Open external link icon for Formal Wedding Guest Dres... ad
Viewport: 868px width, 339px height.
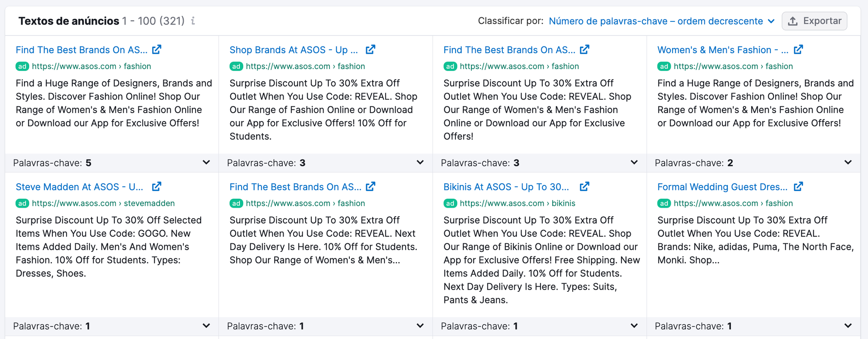[x=798, y=186]
